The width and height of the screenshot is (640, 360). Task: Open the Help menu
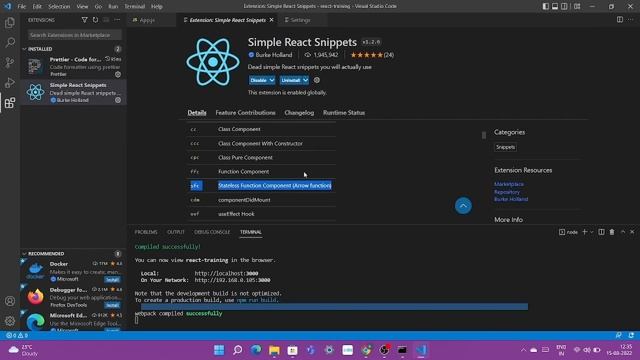click(157, 7)
